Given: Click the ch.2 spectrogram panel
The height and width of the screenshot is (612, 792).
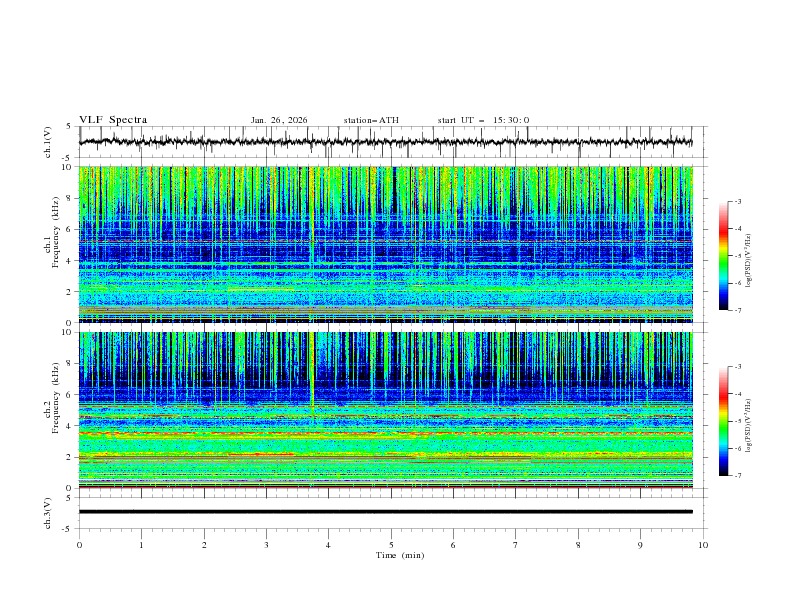Looking at the screenshot, I should pos(386,410).
